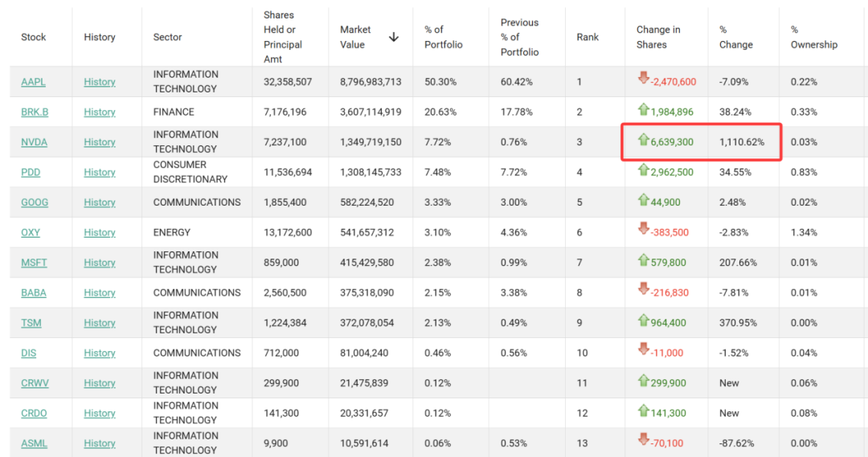The height and width of the screenshot is (457, 868).
Task: Click green up arrow in TSM row
Action: click(x=643, y=320)
